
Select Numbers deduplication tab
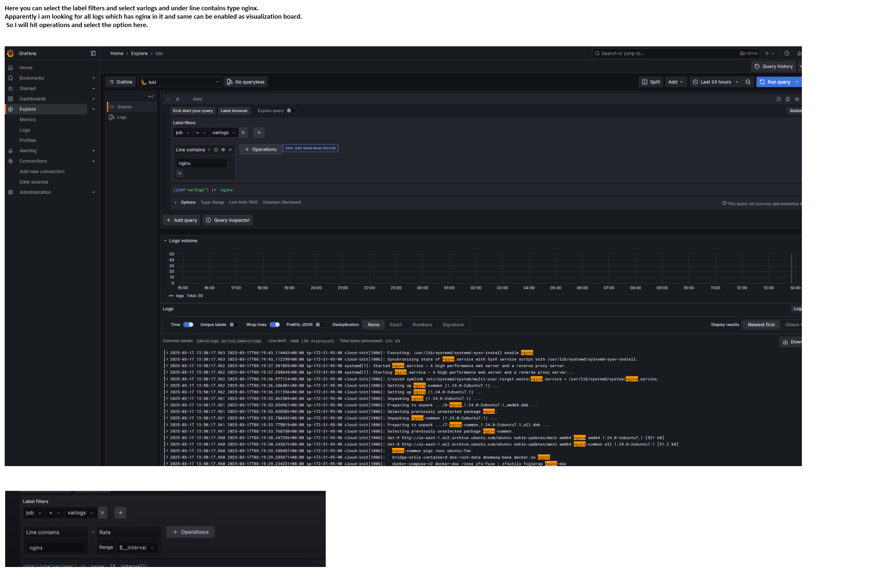tap(422, 325)
